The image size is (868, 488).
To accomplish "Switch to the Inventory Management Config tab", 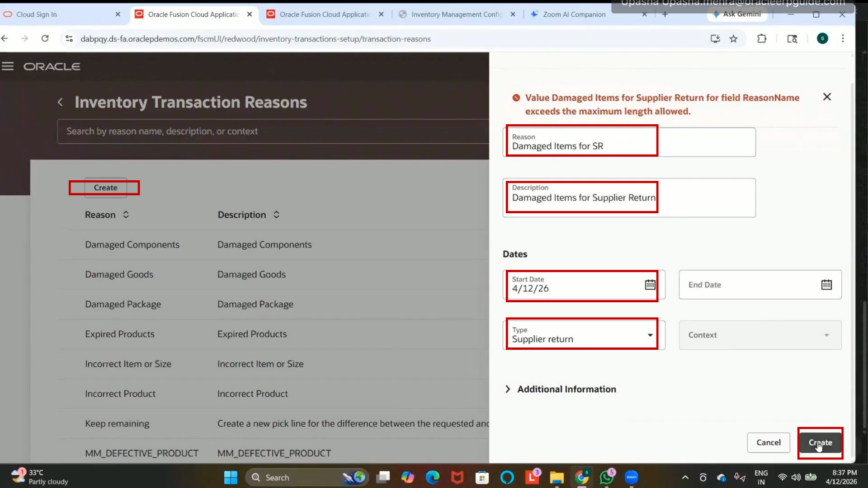I will (457, 14).
